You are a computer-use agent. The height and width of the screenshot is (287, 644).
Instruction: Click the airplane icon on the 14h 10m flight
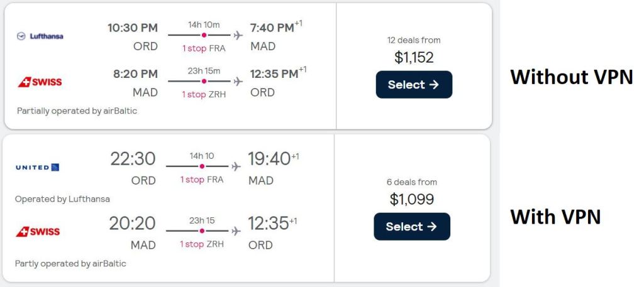(x=238, y=35)
